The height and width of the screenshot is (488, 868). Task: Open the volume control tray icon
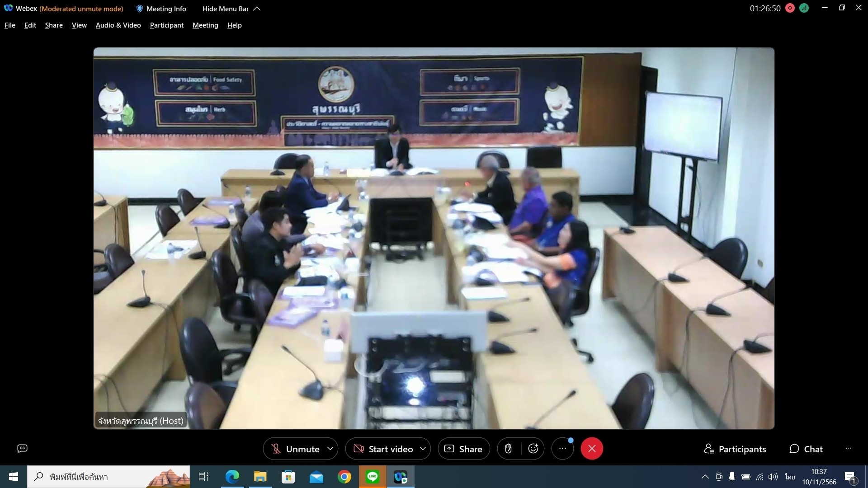coord(773,477)
